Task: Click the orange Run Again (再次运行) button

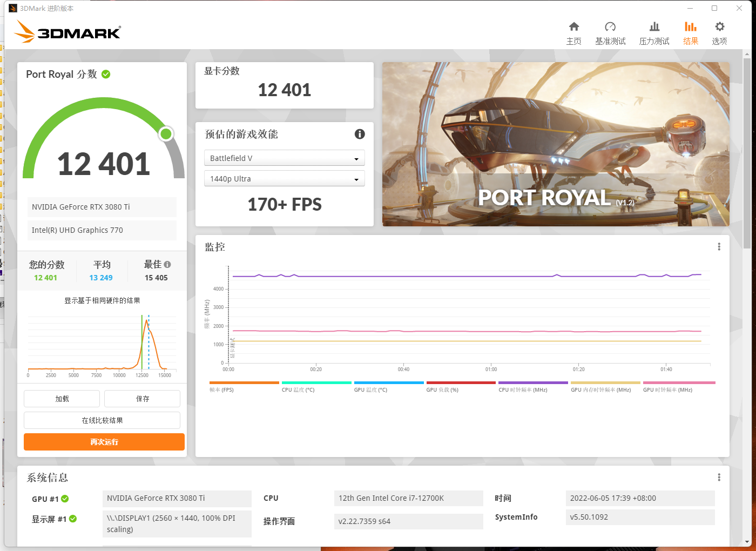Action: pos(104,442)
